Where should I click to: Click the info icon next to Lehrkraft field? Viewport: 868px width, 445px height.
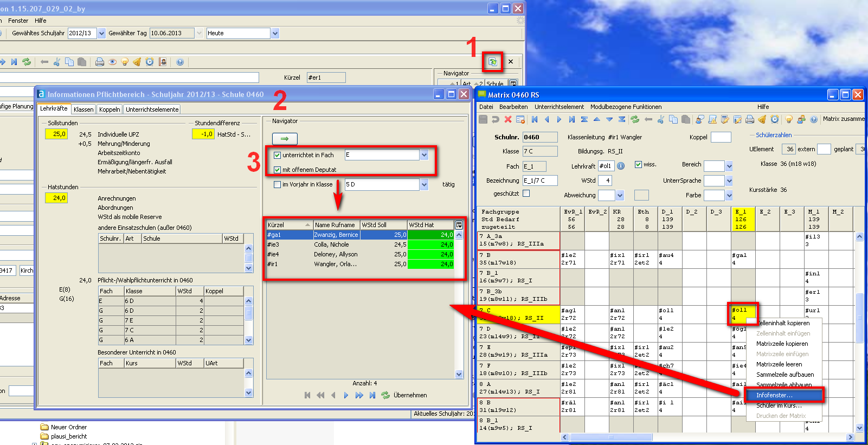point(621,166)
